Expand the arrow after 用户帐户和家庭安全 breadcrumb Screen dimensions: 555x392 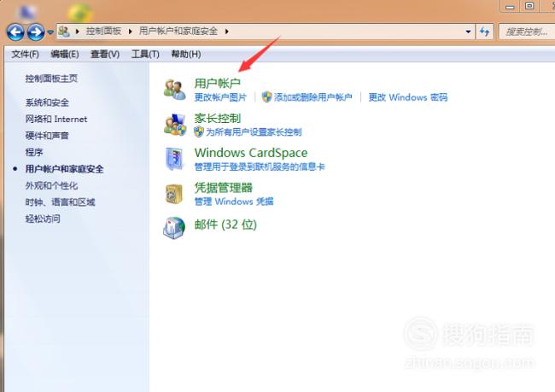pos(226,32)
